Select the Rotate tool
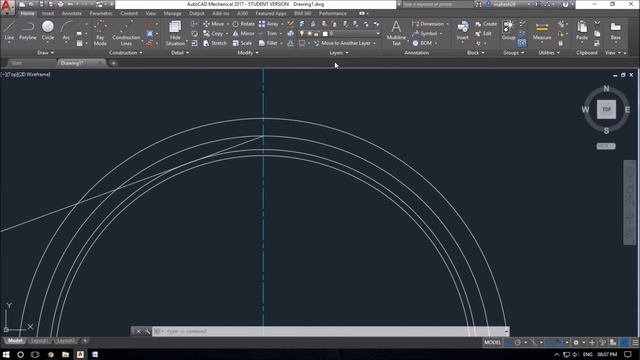This screenshot has height=360, width=640. tap(243, 24)
